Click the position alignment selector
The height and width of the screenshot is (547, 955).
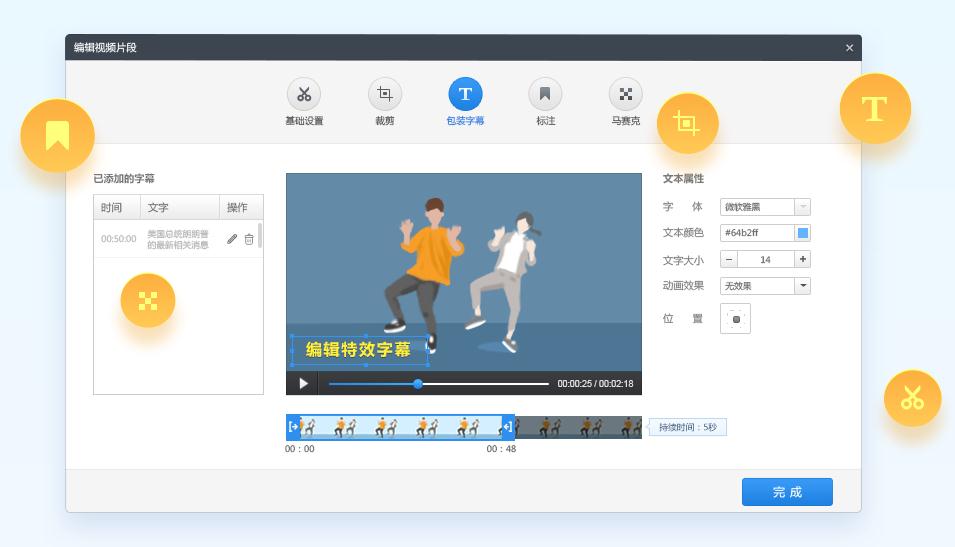pos(735,319)
